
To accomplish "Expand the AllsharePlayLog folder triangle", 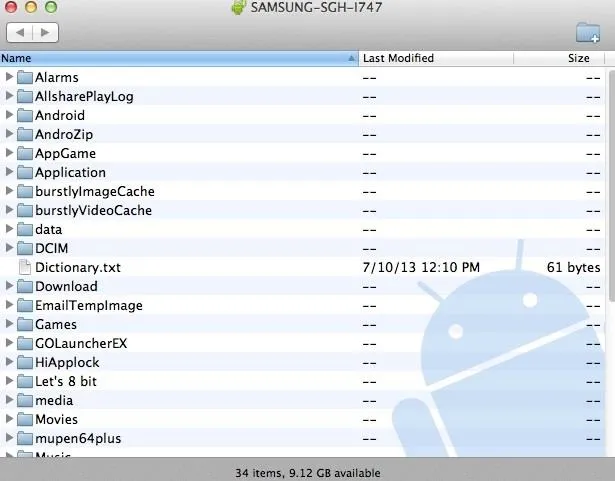I will (x=9, y=96).
